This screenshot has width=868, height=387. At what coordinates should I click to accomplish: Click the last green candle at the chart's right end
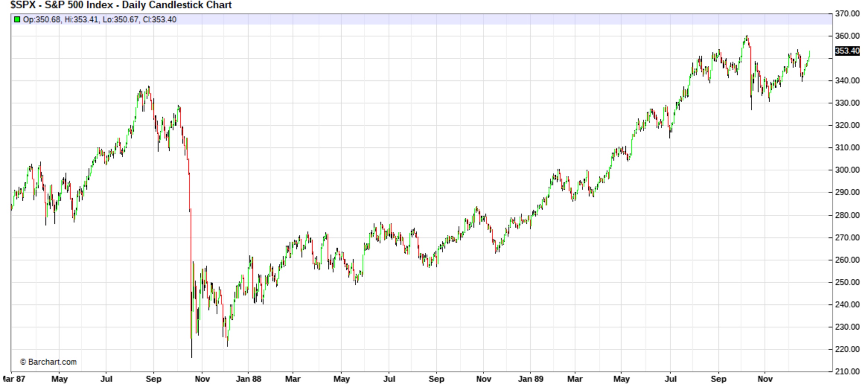(x=809, y=55)
